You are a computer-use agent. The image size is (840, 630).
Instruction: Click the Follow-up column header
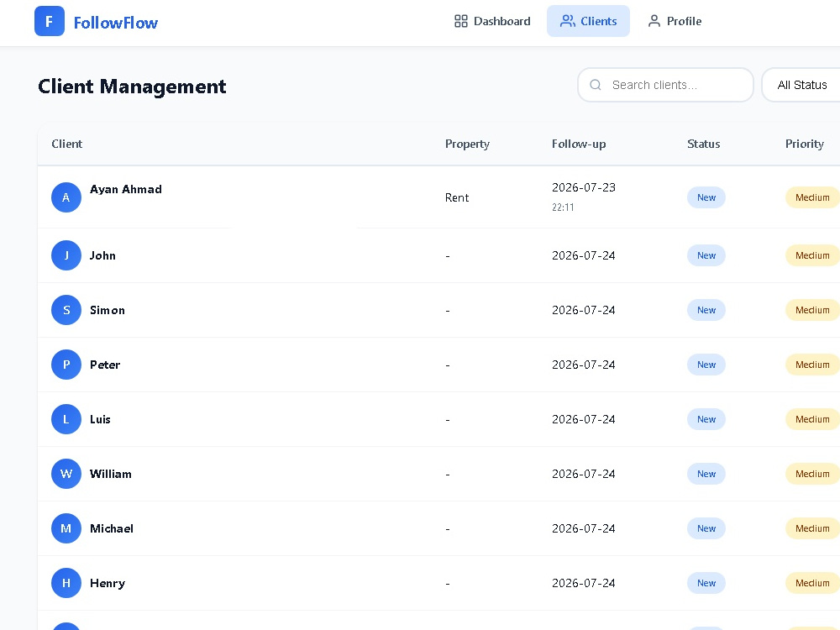tap(579, 144)
